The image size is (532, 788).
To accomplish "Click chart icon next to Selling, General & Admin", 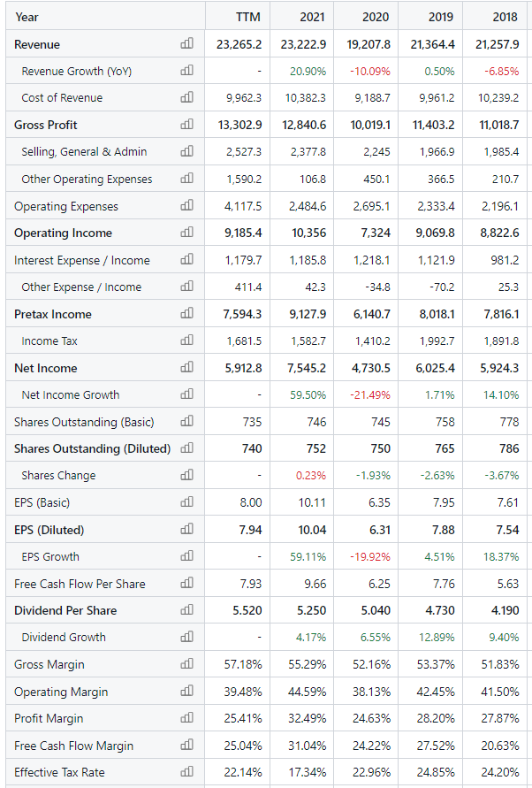I will [x=186, y=150].
